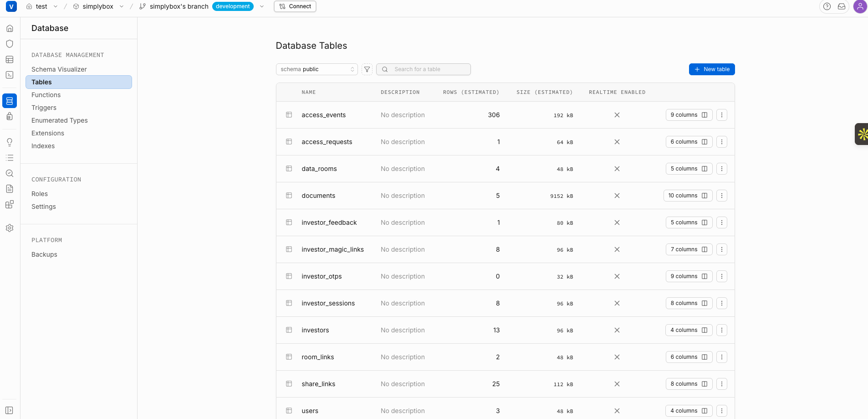This screenshot has height=419, width=868.
Task: Open the schema public dropdown
Action: point(317,69)
